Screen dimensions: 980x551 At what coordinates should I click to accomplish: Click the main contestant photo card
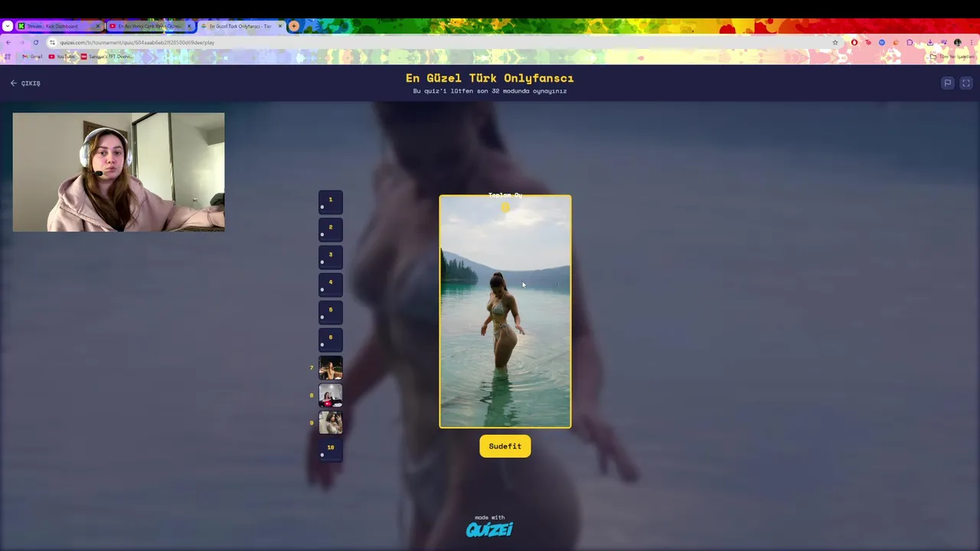click(505, 311)
